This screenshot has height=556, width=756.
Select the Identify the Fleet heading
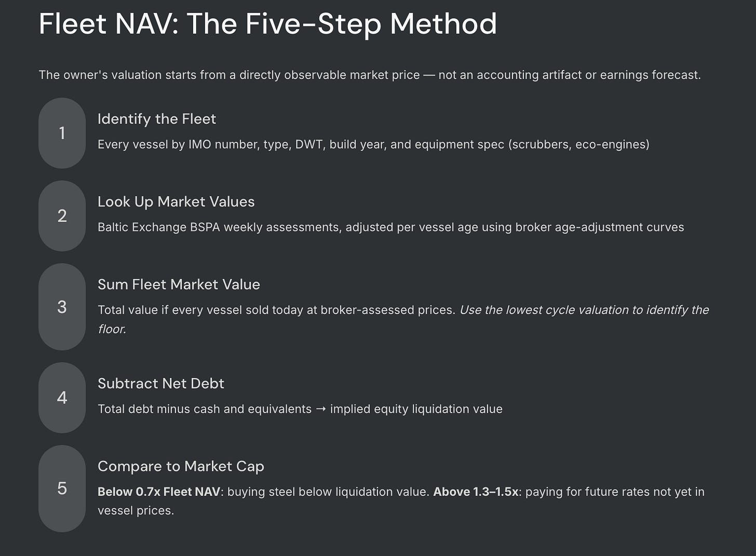157,119
